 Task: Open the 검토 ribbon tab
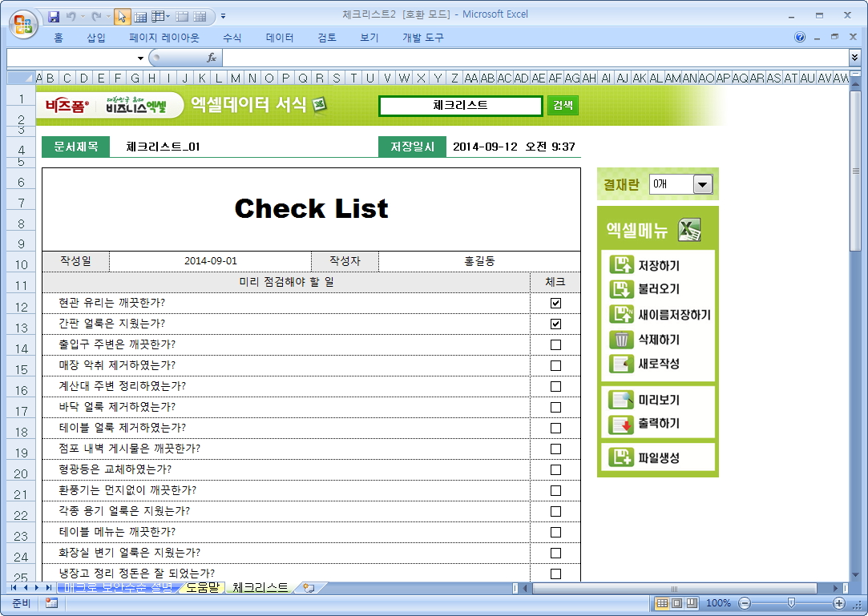[327, 38]
